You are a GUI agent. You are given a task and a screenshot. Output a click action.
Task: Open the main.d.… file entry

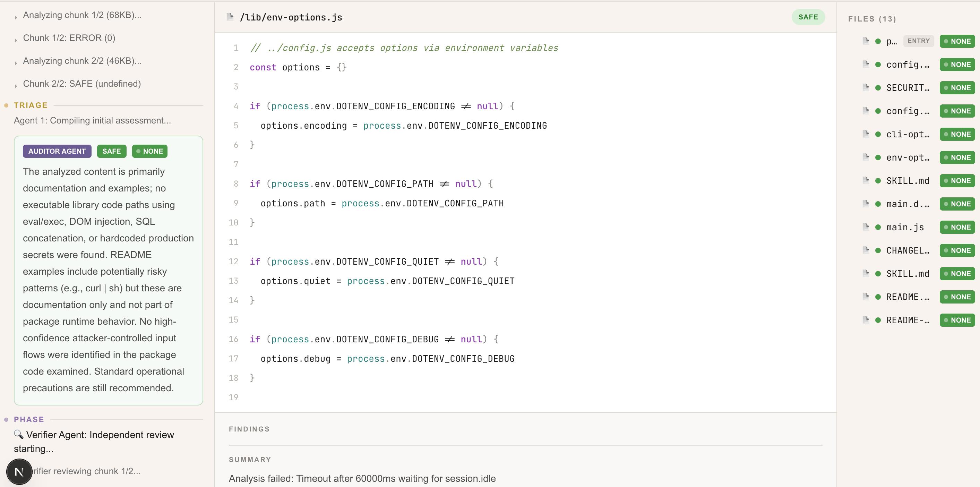[908, 204]
